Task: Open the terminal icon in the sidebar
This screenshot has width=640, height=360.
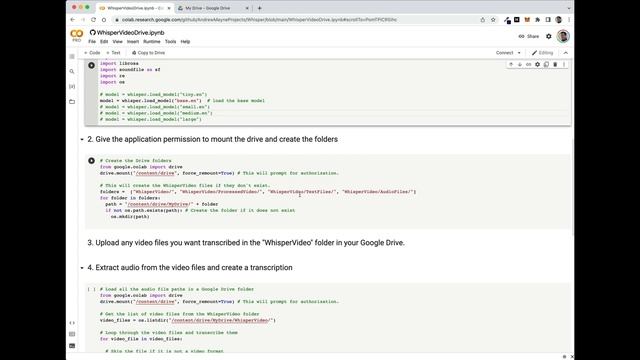Action: pos(72,346)
